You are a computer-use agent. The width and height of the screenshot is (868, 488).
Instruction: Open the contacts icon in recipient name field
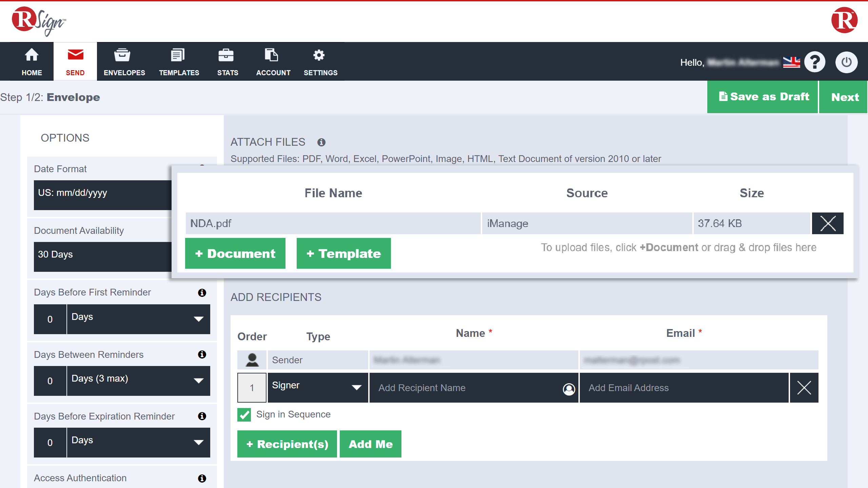coord(569,389)
